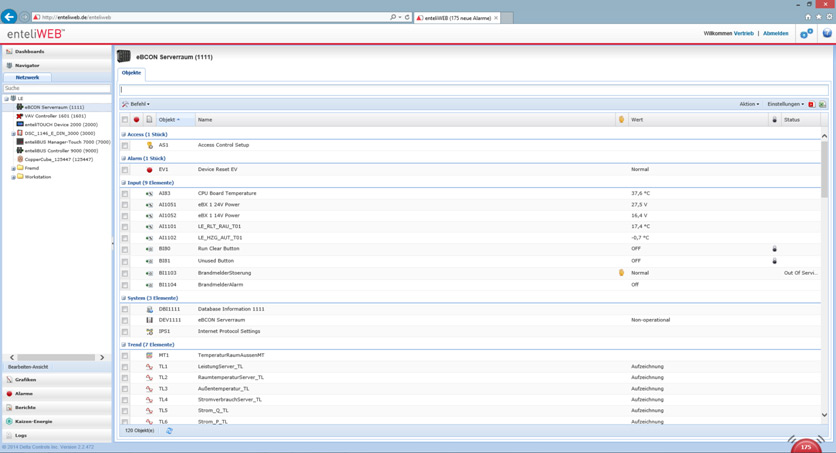Screen dimensions: 836x453
Task: Click the navigator tree horizontal scrollbar
Action: point(55,358)
